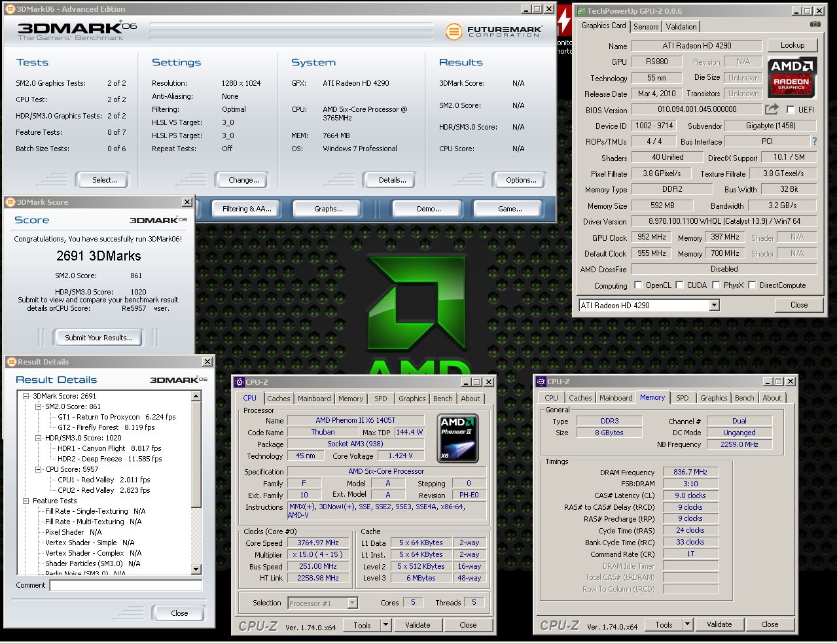
Task: Collapse the CPU Score: 5957 tree node
Action: (39, 469)
